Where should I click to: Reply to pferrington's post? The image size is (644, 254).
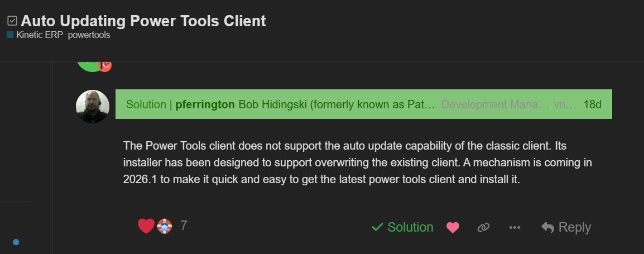coord(566,228)
